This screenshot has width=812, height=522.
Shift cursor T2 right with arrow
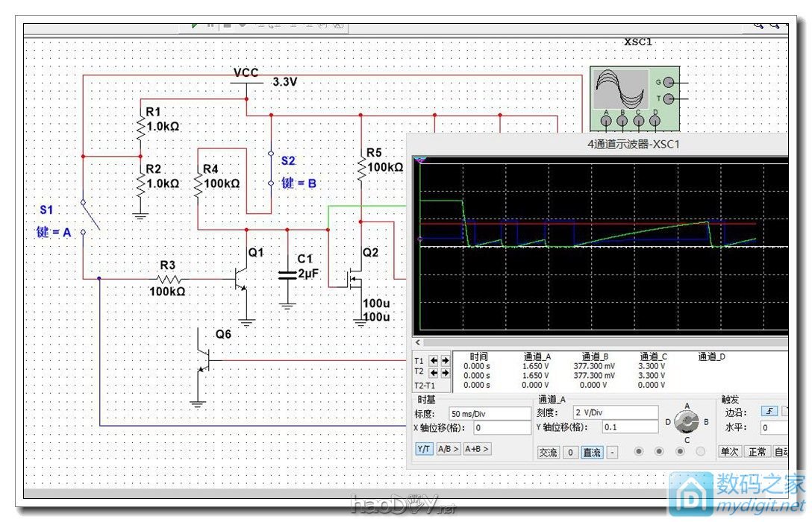(446, 371)
